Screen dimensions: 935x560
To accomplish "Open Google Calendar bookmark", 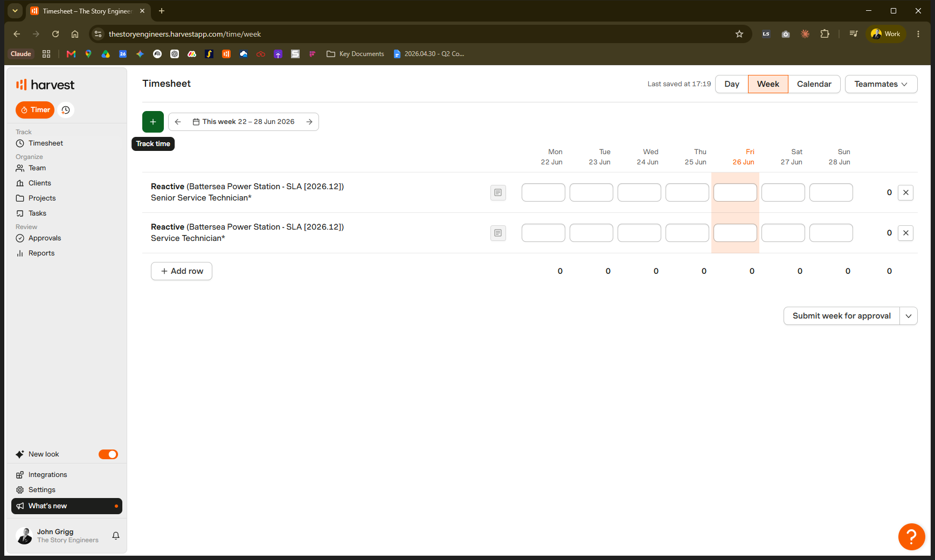I will point(123,54).
